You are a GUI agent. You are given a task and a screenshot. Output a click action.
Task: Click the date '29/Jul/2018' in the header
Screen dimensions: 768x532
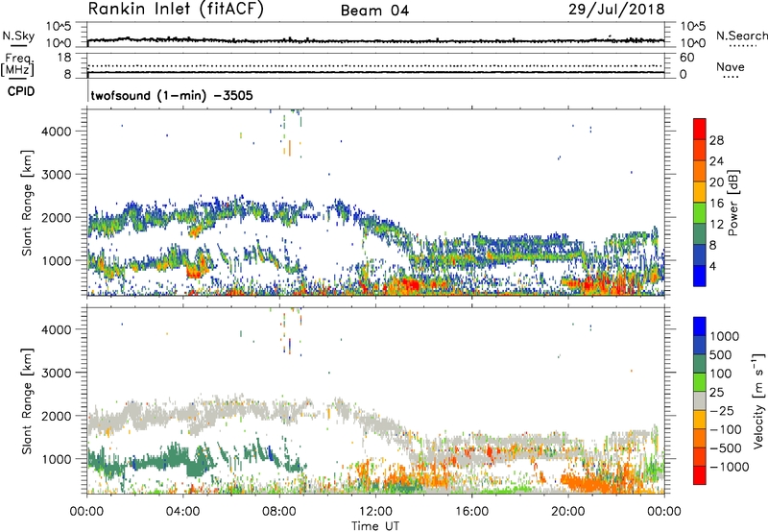616,10
